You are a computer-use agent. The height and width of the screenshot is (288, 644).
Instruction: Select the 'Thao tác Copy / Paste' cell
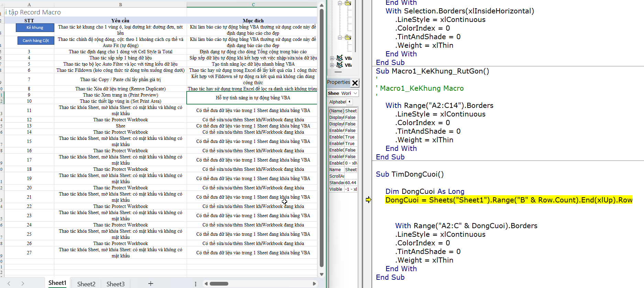(121, 79)
